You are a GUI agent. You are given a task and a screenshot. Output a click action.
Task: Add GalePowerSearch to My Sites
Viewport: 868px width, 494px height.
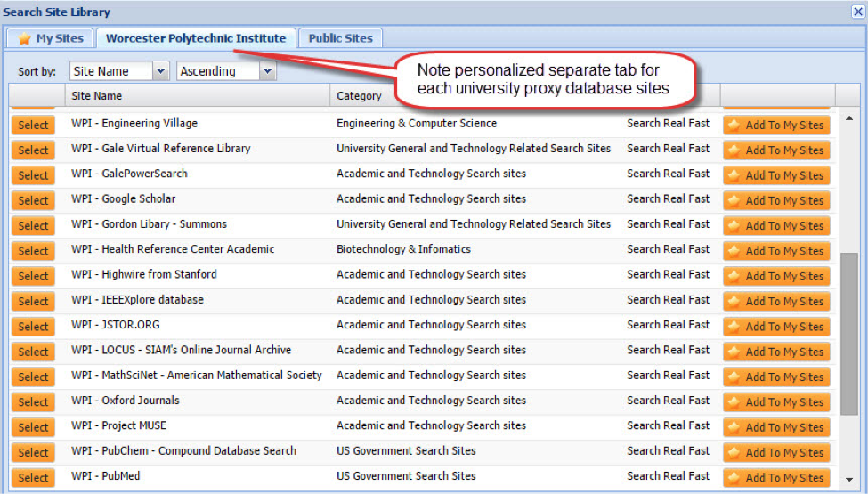pyautogui.click(x=776, y=175)
